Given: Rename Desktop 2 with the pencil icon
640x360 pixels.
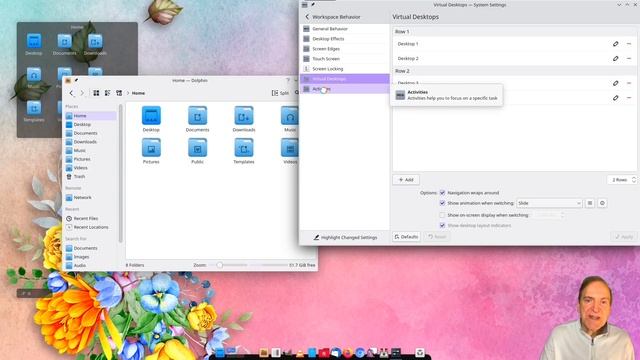Looking at the screenshot, I should coord(616,58).
